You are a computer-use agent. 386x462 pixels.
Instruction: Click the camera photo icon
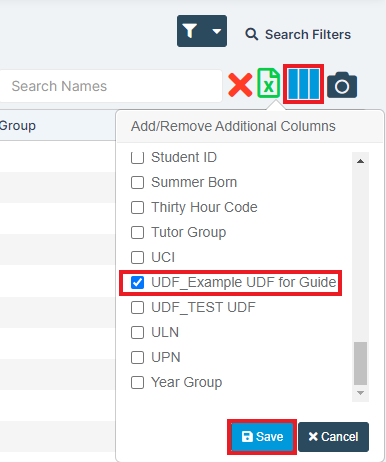click(342, 85)
